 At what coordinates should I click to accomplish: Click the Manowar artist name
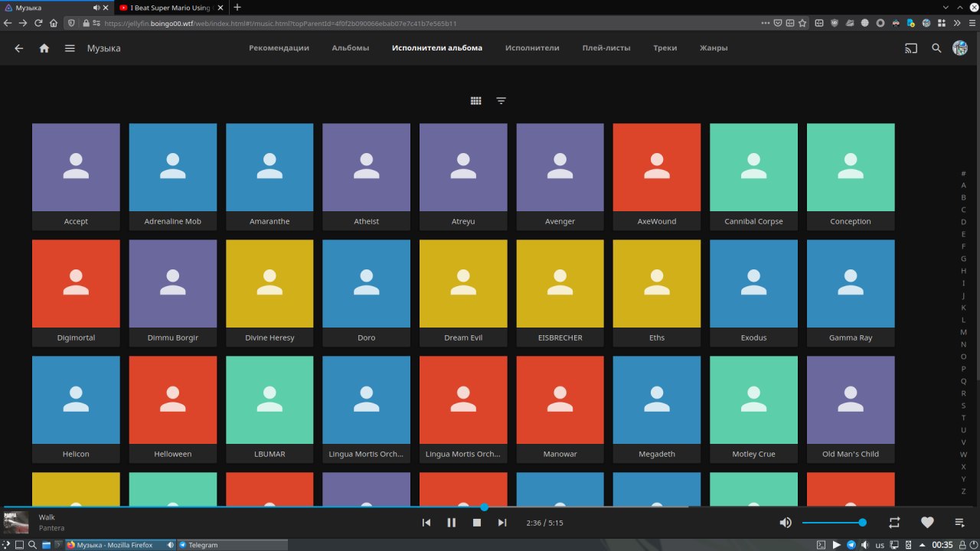coord(560,454)
